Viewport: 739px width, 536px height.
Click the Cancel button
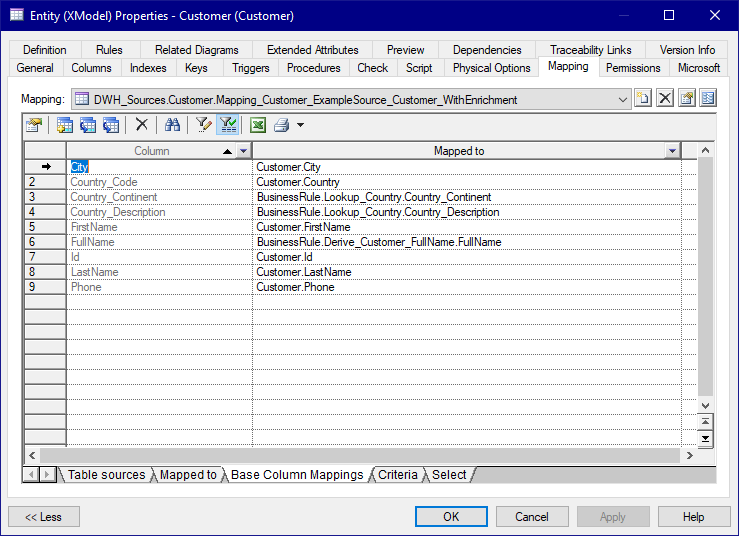click(x=532, y=517)
